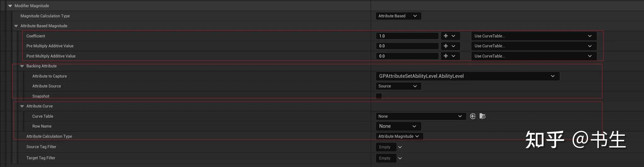Toggle the Snapshot checkbox
Viewport: 644px width, 167px height.
379,96
